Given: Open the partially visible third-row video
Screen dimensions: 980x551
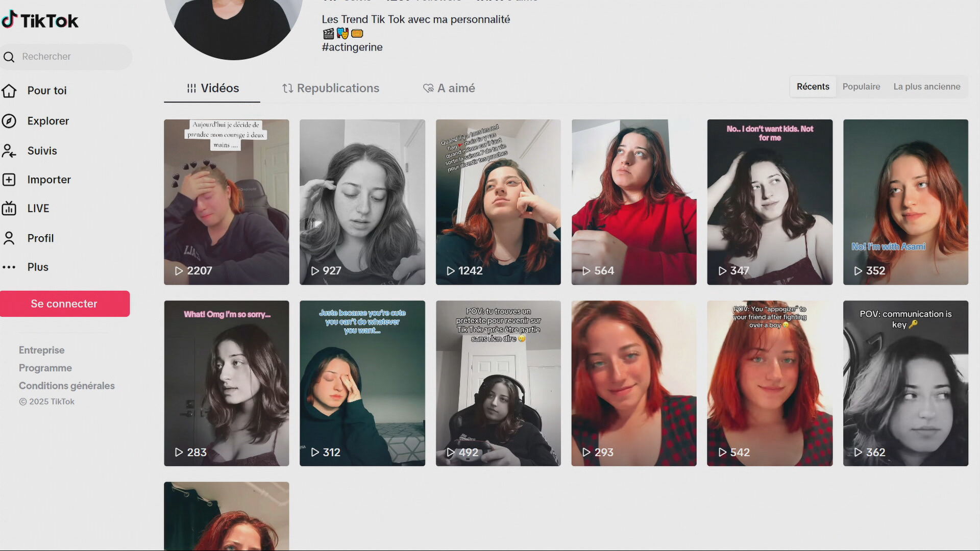Looking at the screenshot, I should [x=227, y=516].
